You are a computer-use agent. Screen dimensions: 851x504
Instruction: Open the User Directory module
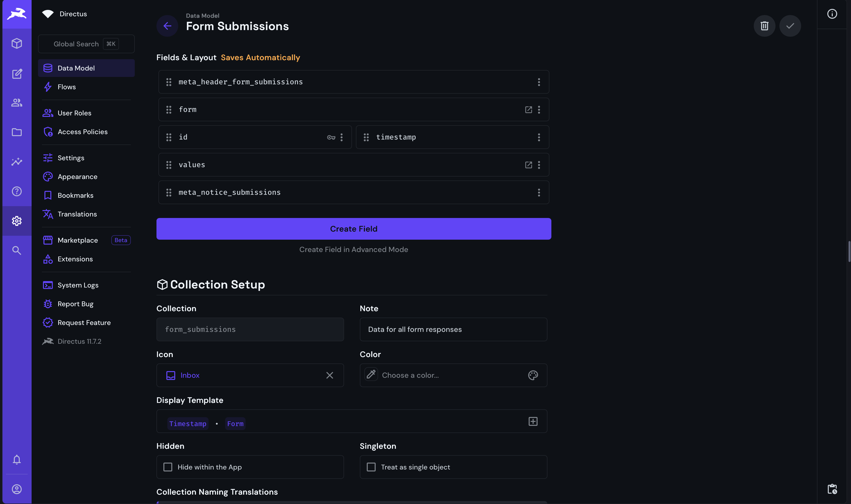17,103
